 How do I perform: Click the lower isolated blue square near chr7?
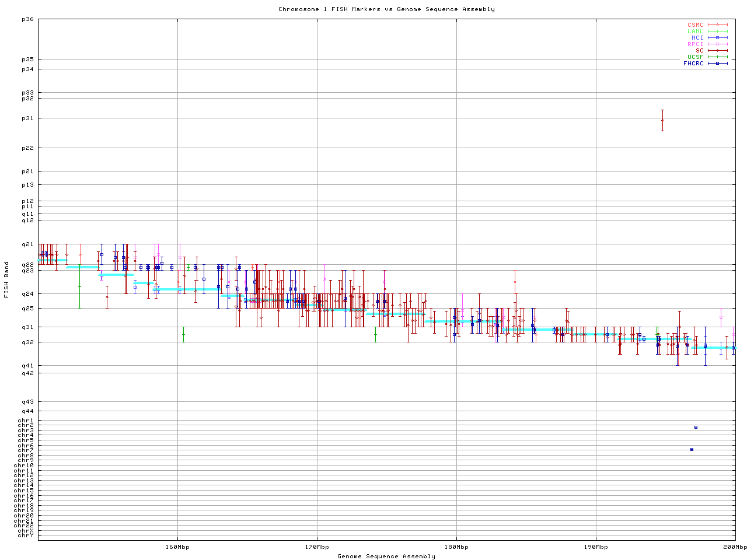[x=692, y=449]
